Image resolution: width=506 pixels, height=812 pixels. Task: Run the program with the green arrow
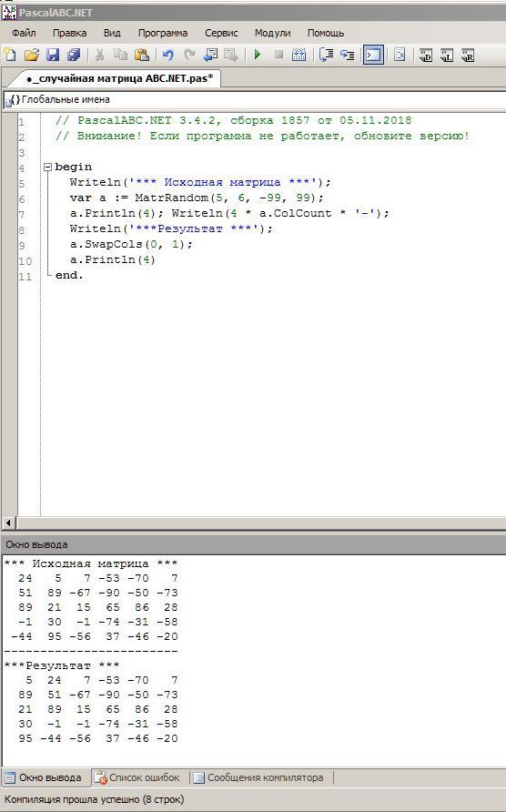coord(258,55)
